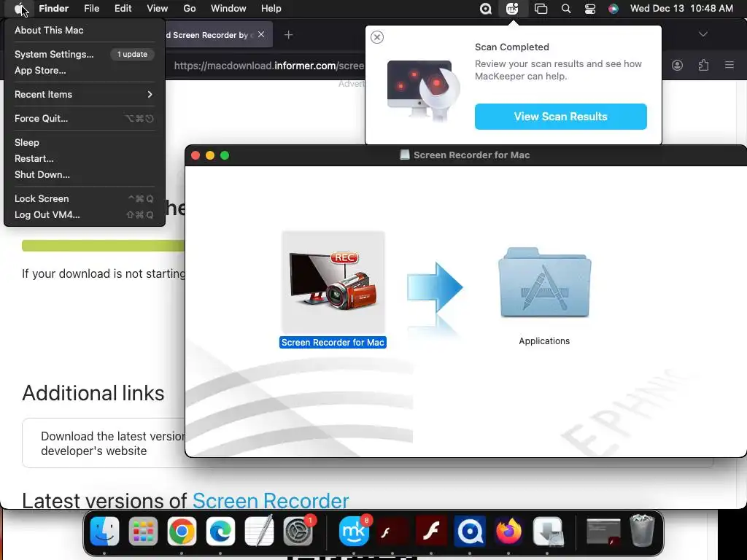The width and height of the screenshot is (747, 560).
Task: Click the Firefox address bar URL
Action: (x=268, y=66)
